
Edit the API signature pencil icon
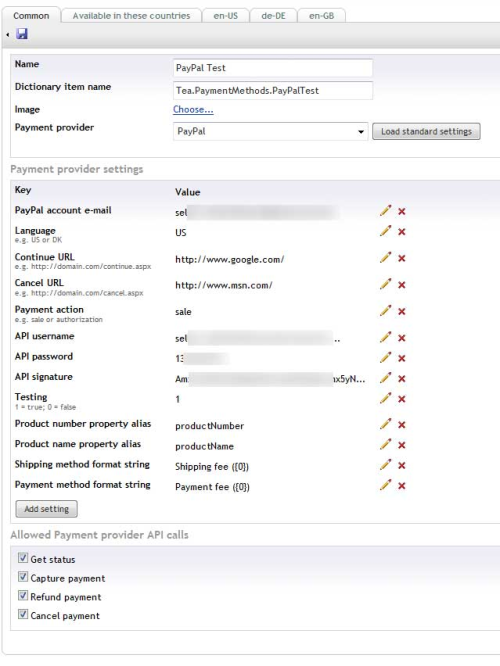point(385,378)
